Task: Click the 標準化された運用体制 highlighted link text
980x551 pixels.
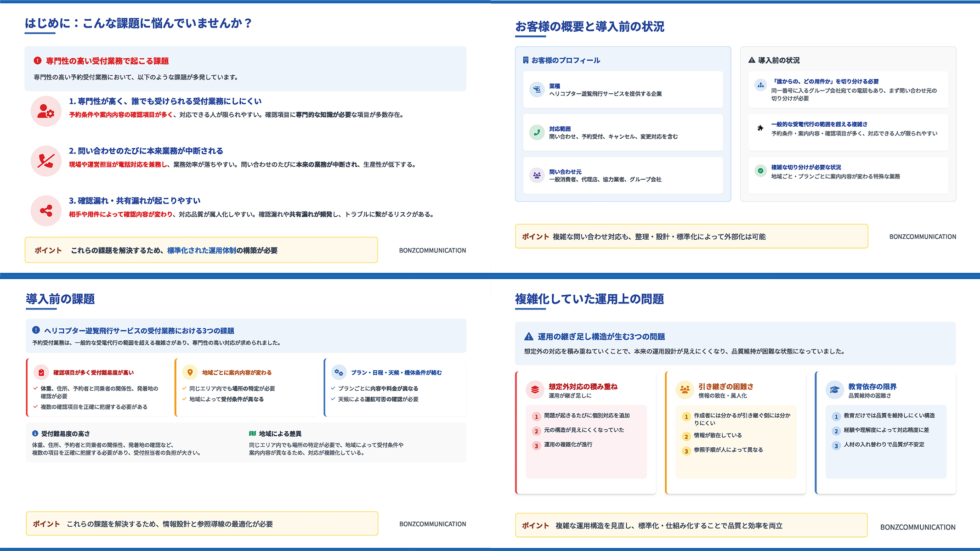Action: [x=201, y=250]
